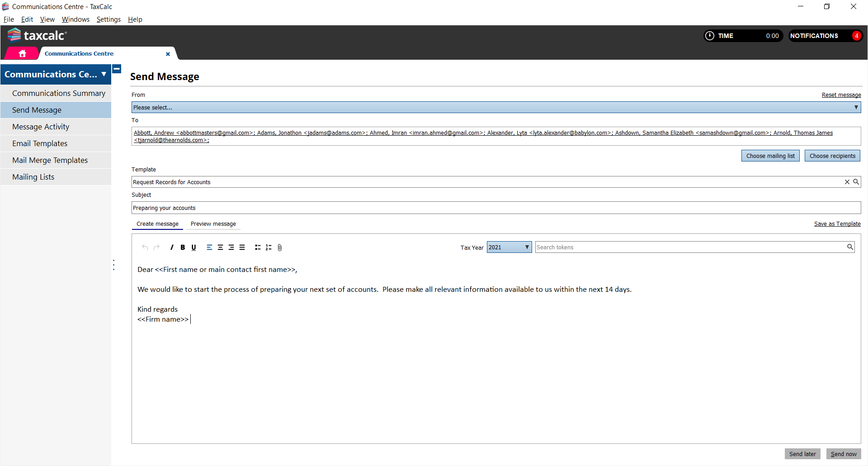Toggle italic formatting in message editor
The height and width of the screenshot is (466, 868).
pos(172,247)
